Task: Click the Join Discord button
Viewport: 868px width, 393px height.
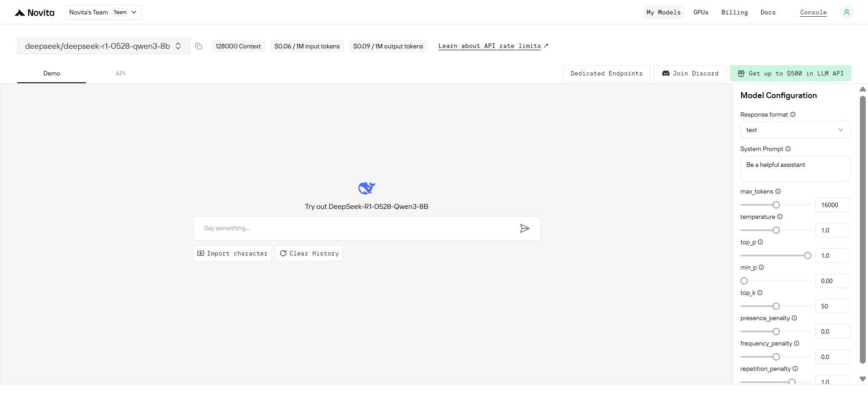Action: click(x=690, y=73)
